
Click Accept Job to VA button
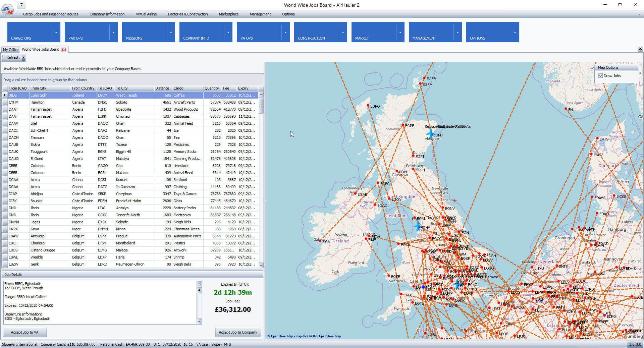[24, 332]
